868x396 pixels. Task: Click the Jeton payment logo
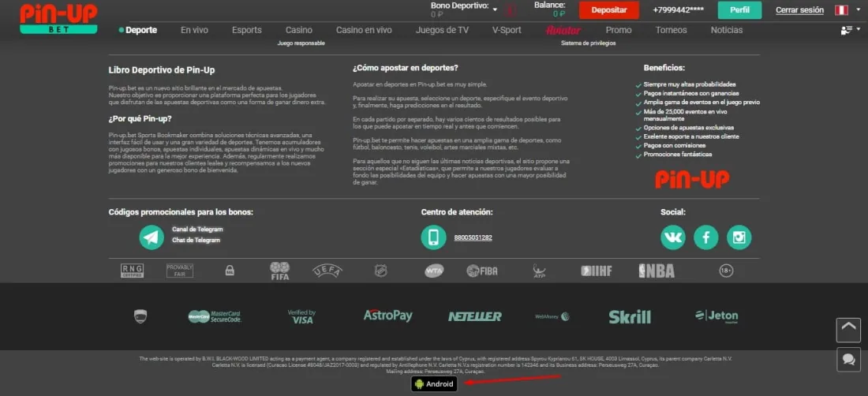[x=716, y=316]
